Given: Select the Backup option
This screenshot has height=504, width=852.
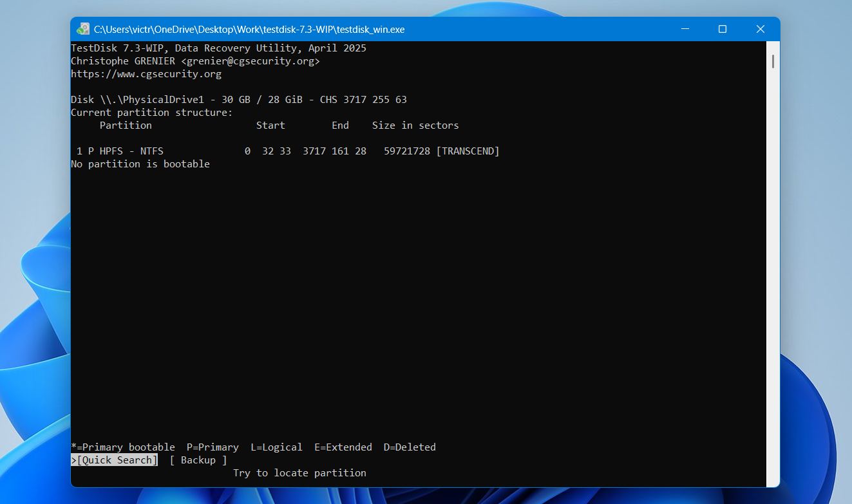Looking at the screenshot, I should click(198, 460).
